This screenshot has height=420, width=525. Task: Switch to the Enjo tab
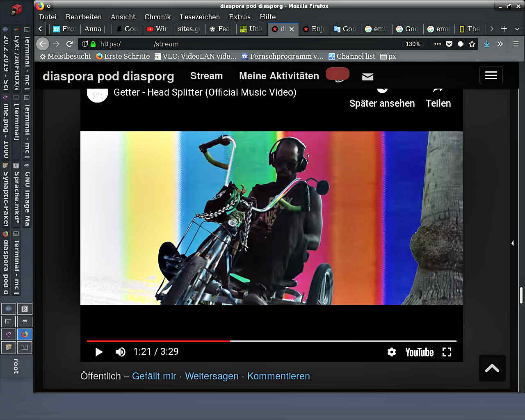pos(314,29)
